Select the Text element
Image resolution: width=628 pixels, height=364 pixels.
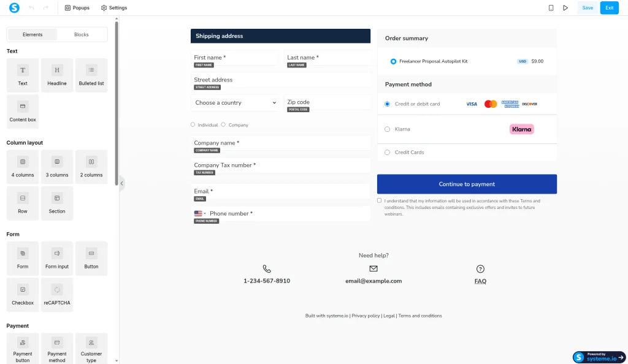[23, 75]
